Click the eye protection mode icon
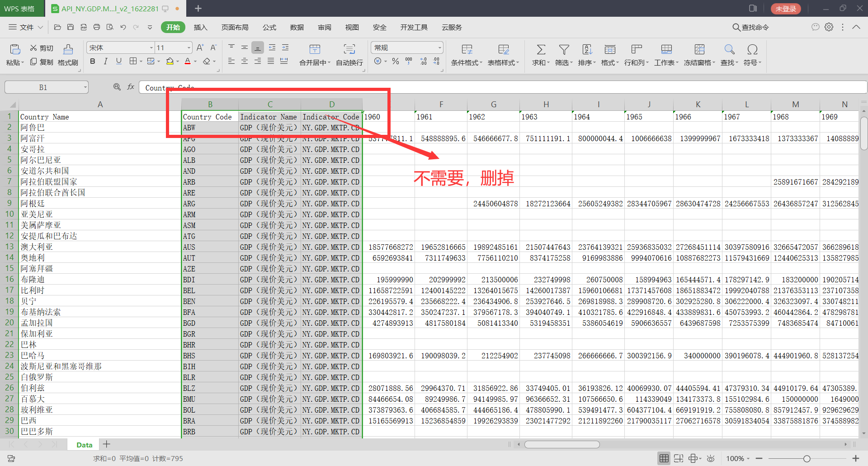This screenshot has height=466, width=868. [x=711, y=458]
